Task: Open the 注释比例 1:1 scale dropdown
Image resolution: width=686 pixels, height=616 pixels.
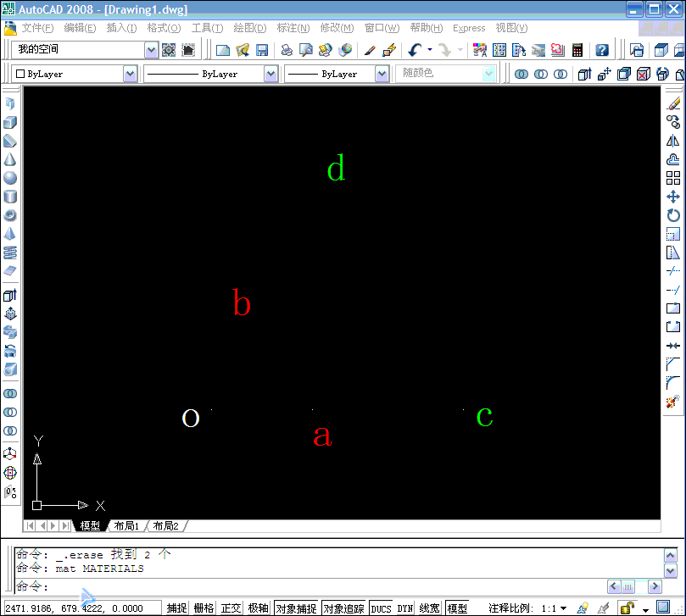Action: [563, 608]
